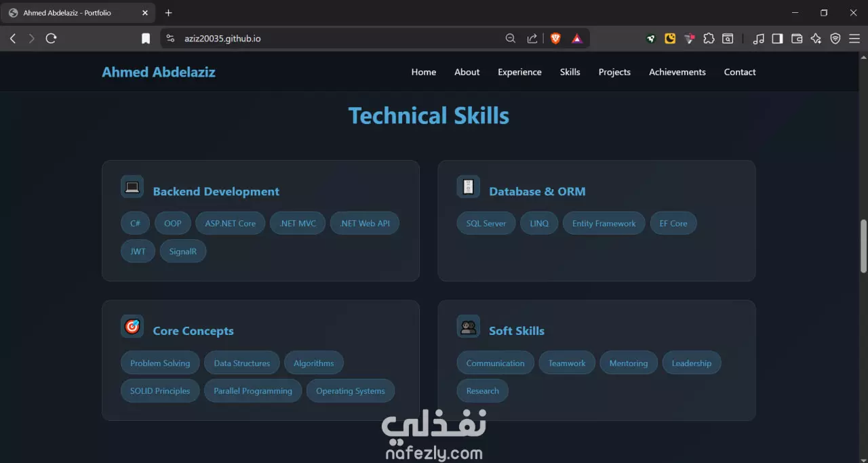Open Achievements nav item

677,72
